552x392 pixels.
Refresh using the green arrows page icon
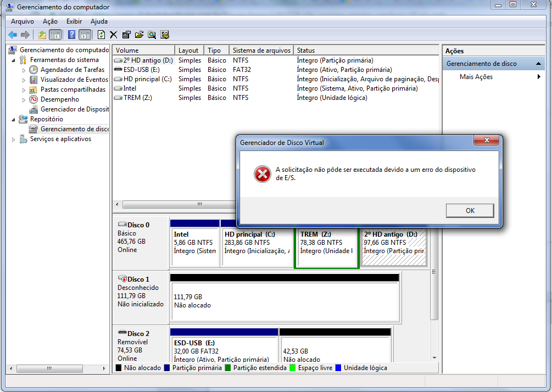click(x=102, y=35)
